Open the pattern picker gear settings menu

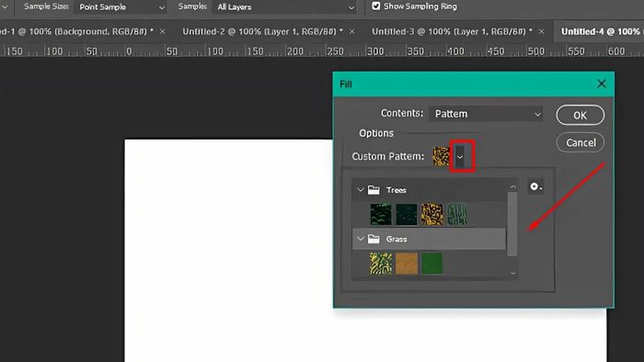coord(536,187)
